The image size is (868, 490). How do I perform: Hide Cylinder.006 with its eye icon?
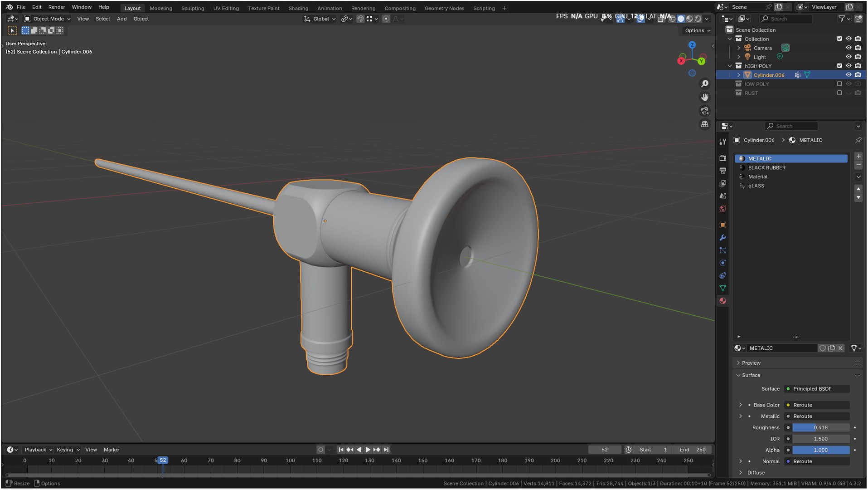849,75
